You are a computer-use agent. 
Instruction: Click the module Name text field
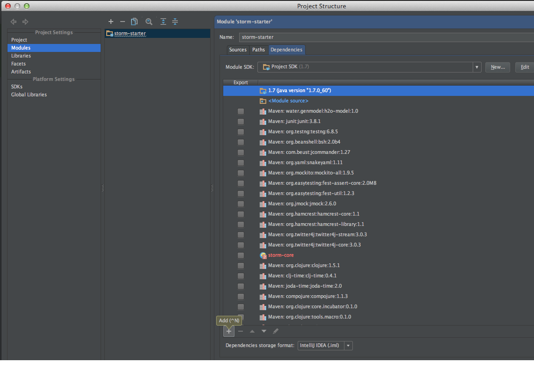coord(384,37)
